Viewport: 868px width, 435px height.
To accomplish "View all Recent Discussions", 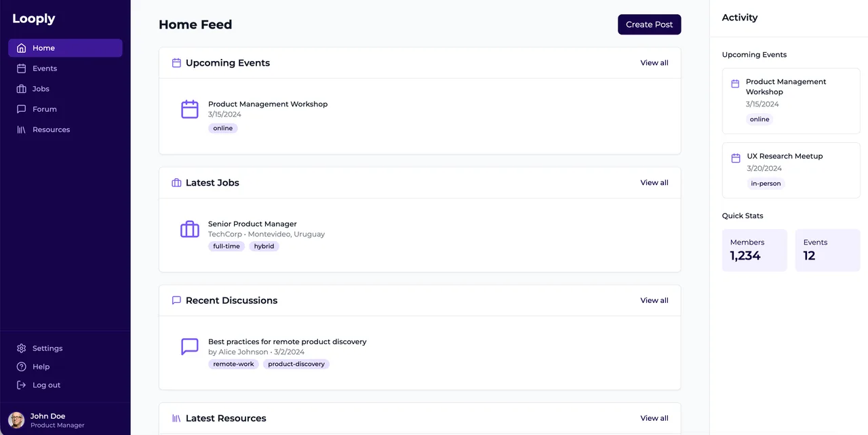I will tap(654, 301).
